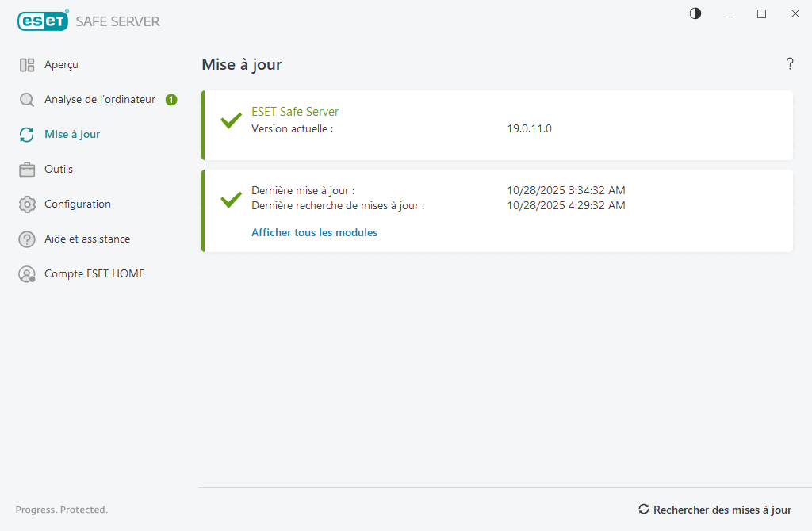
Task: Click Afficher tous les modules link
Action: coord(314,233)
